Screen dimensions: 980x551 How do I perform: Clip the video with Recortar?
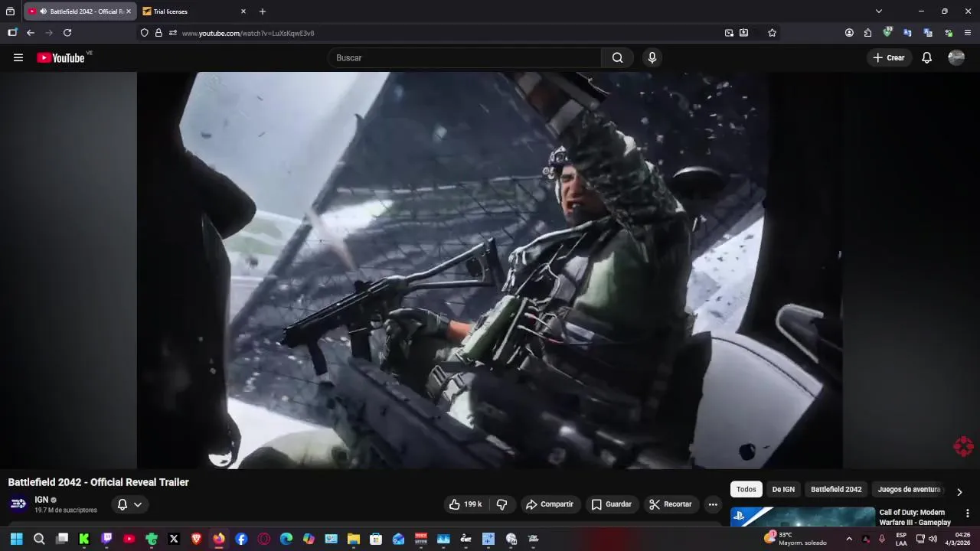pyautogui.click(x=671, y=504)
